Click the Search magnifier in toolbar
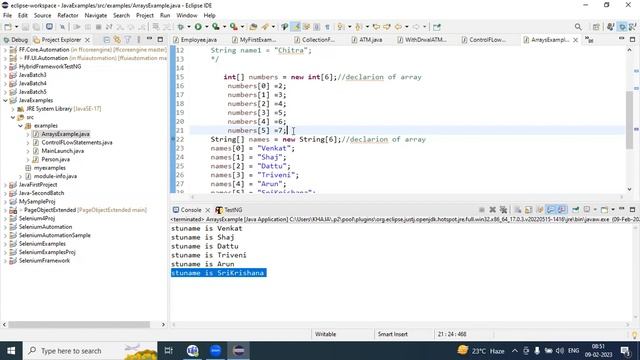The image size is (640, 360). coord(578,27)
